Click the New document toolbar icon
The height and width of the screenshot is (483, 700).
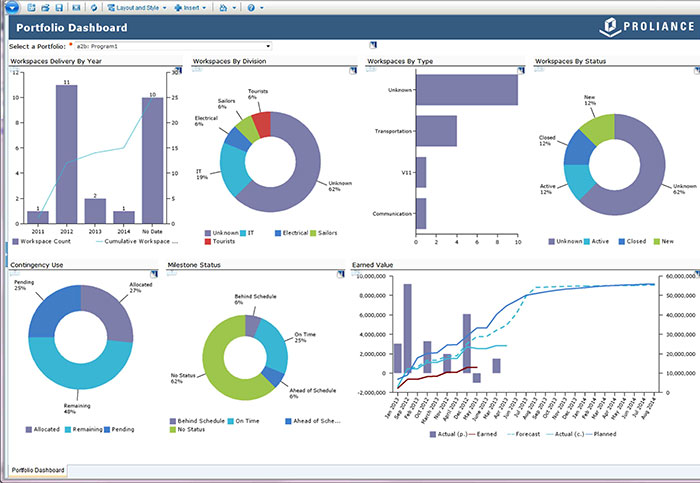coord(31,8)
